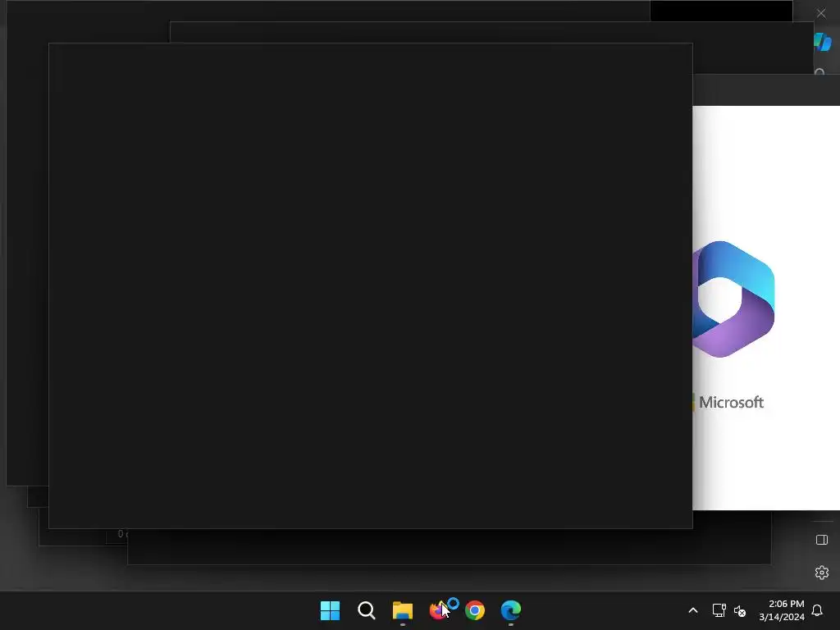
Task: Switch to Microsoft Edge in the taskbar
Action: coord(510,610)
